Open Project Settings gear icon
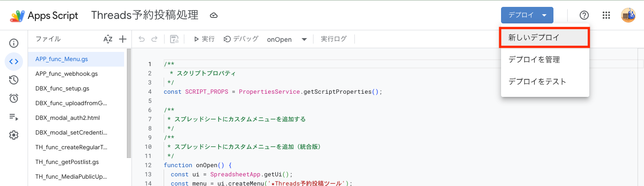 14,135
